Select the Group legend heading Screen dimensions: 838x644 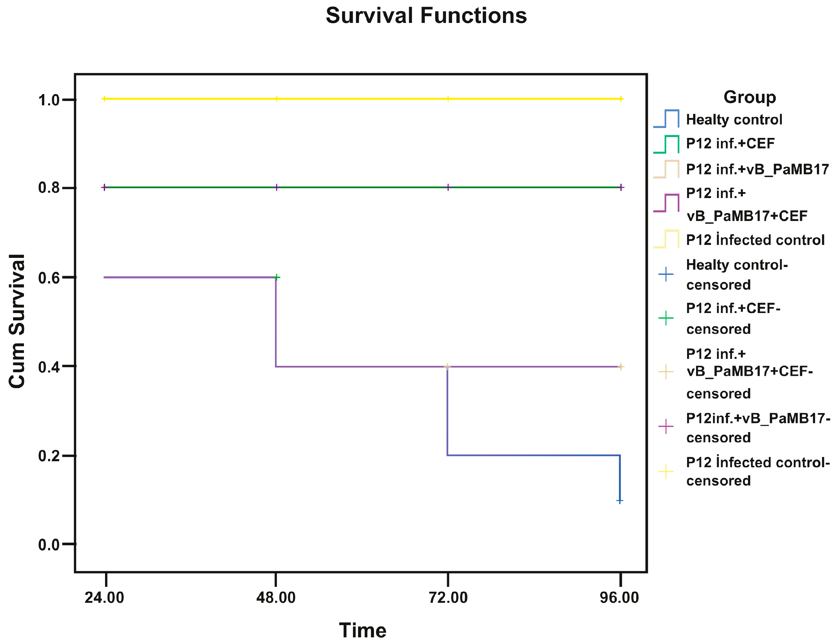[x=750, y=97]
